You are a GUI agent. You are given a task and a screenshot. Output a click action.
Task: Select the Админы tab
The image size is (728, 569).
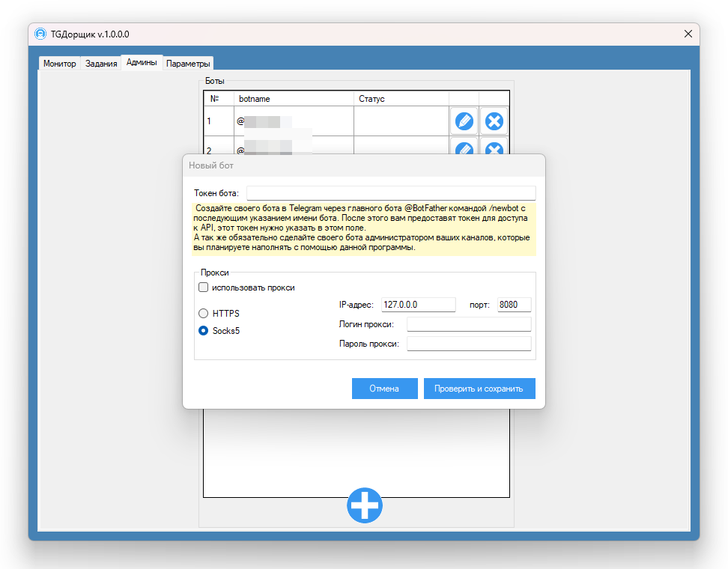click(142, 62)
